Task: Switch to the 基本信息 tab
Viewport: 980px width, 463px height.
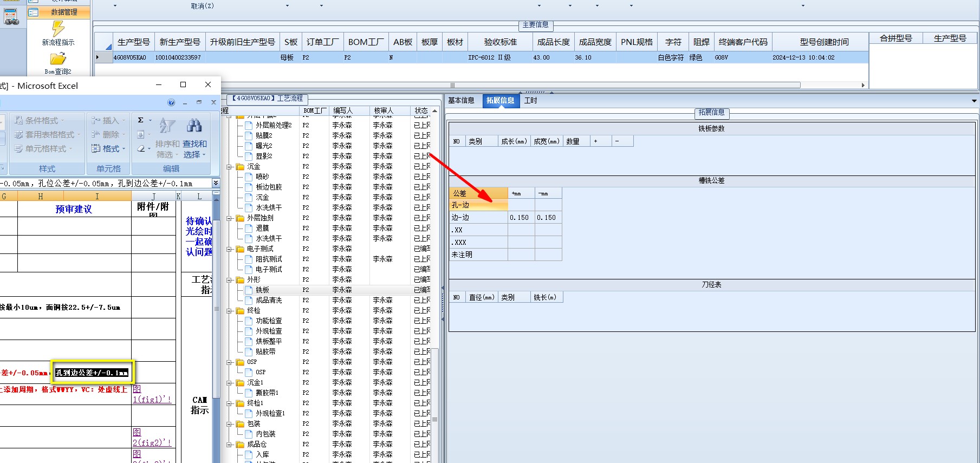Action: click(461, 100)
